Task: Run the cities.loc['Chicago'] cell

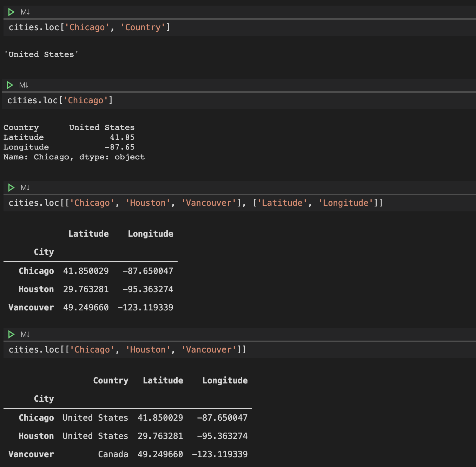Action: click(10, 85)
